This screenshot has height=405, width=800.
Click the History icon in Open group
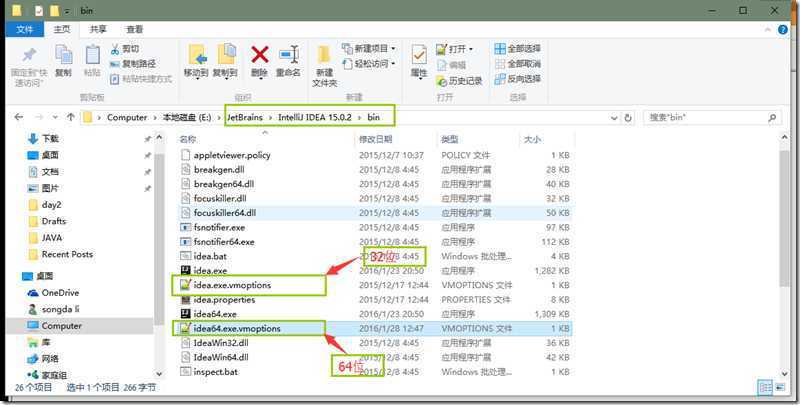[x=441, y=81]
